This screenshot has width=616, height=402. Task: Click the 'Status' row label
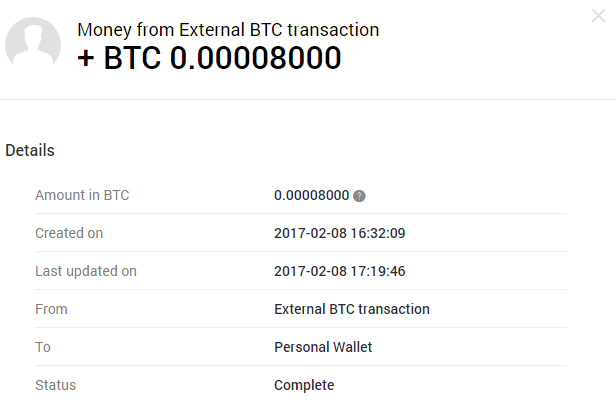click(55, 385)
